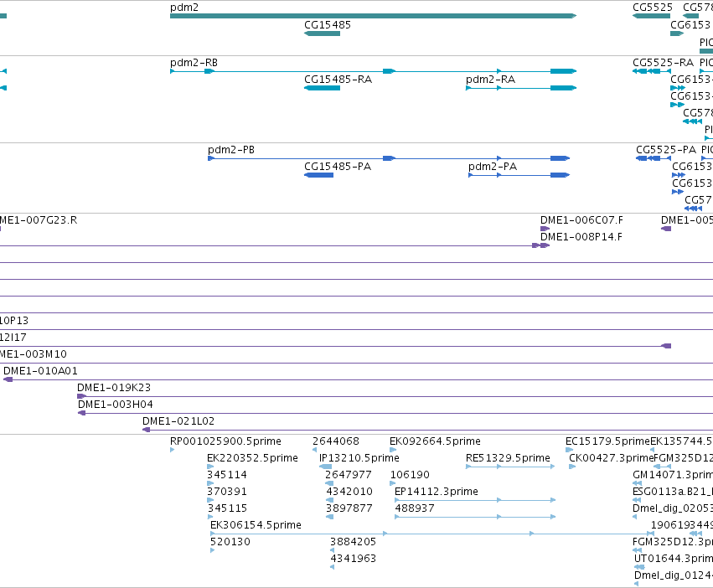This screenshot has height=588, width=713.
Task: Select the CG15485-RA transcript glyph
Action: coord(322,88)
